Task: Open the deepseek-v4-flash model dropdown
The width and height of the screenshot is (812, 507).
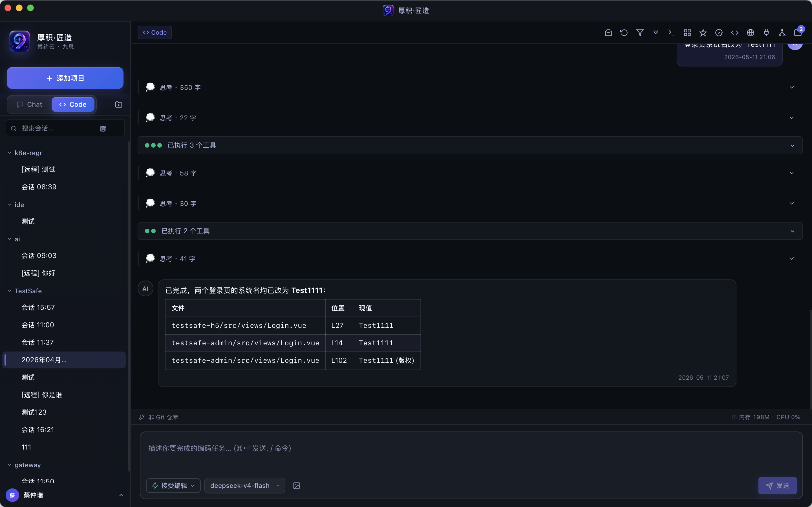Action: (x=245, y=486)
